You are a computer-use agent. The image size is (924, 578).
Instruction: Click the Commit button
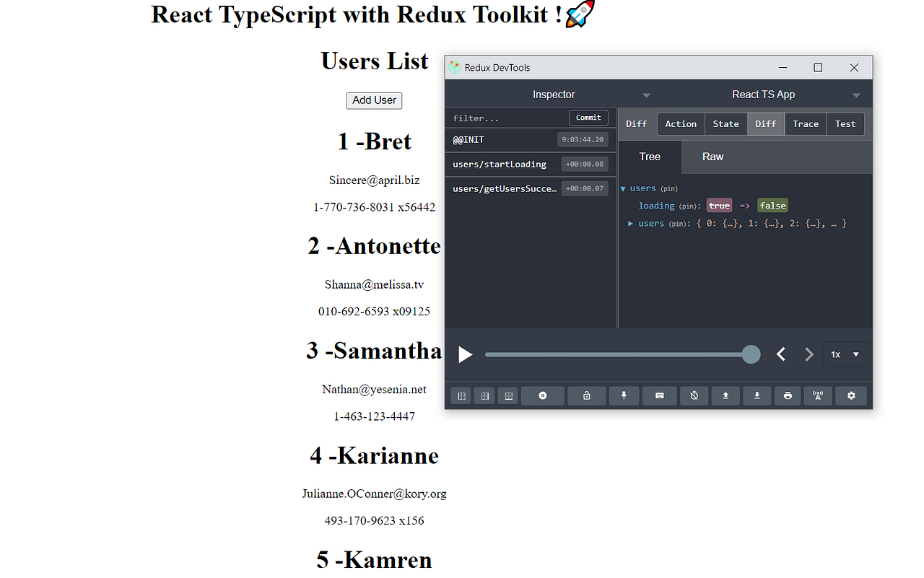(588, 117)
